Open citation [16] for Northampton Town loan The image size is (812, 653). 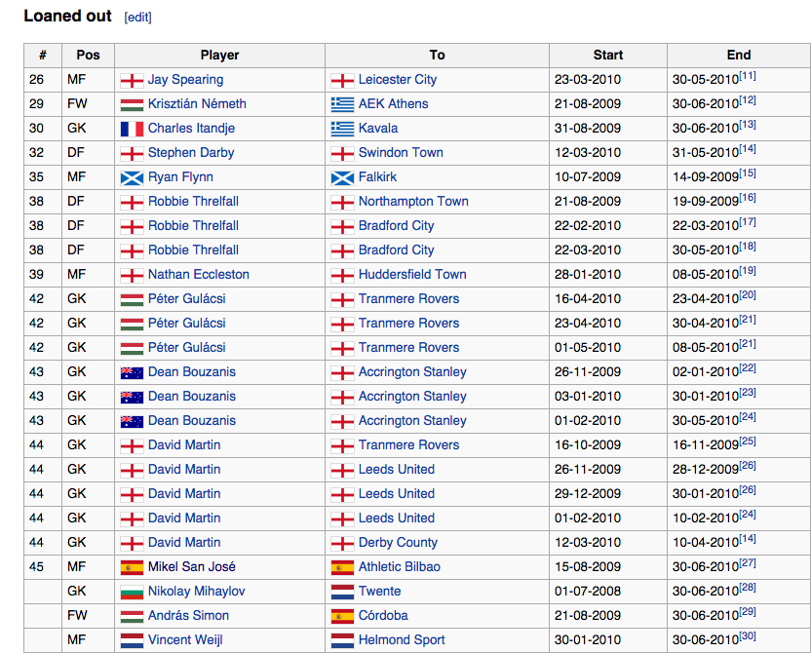click(748, 198)
